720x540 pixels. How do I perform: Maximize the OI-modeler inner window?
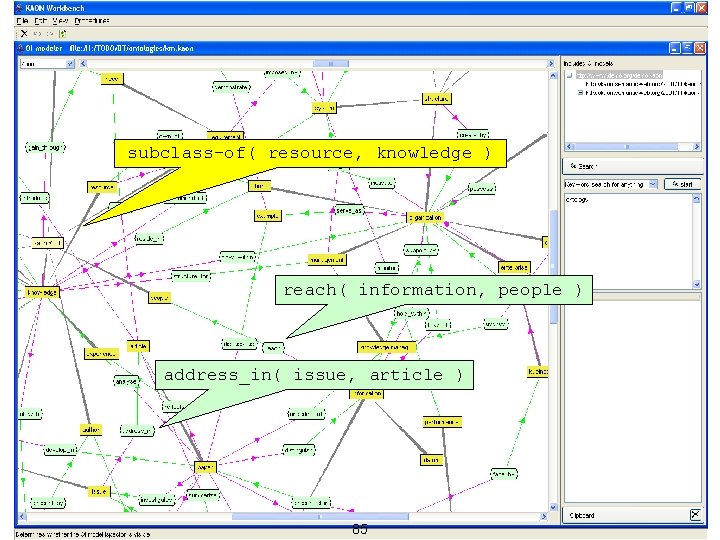pyautogui.click(x=687, y=48)
